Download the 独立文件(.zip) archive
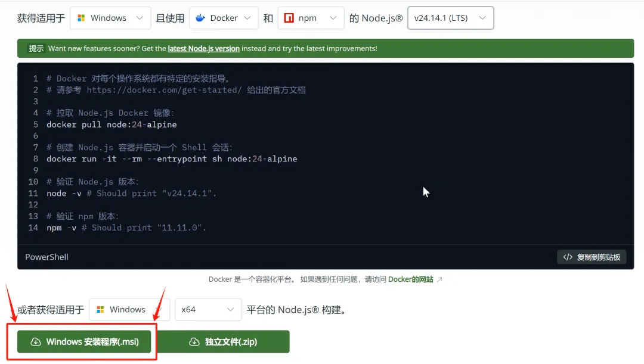 (224, 342)
